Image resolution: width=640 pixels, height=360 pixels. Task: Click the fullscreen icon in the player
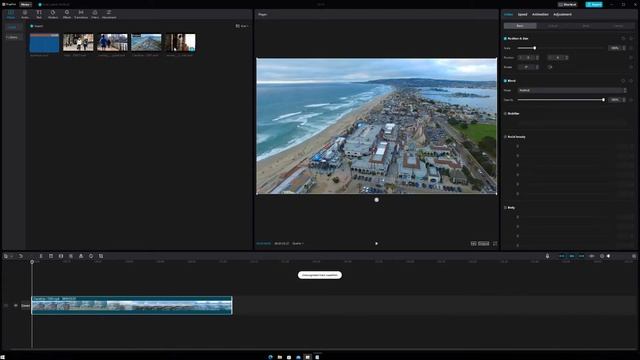point(495,244)
